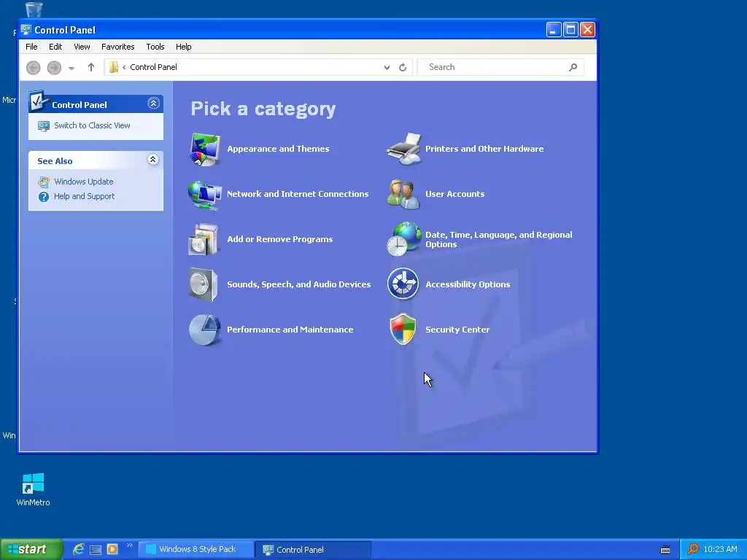Click the Appearance and Themes link
Viewport: 747px width, 560px height.
(x=278, y=149)
